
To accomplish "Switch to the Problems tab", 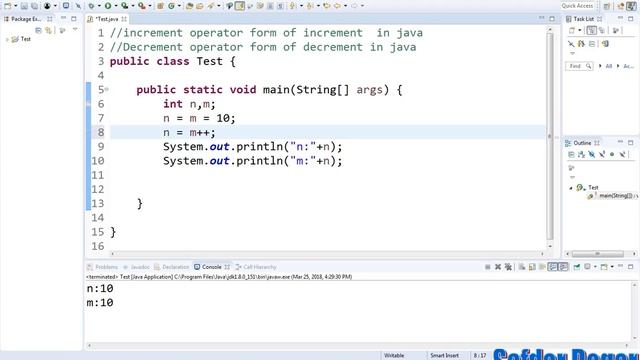I will (102, 267).
